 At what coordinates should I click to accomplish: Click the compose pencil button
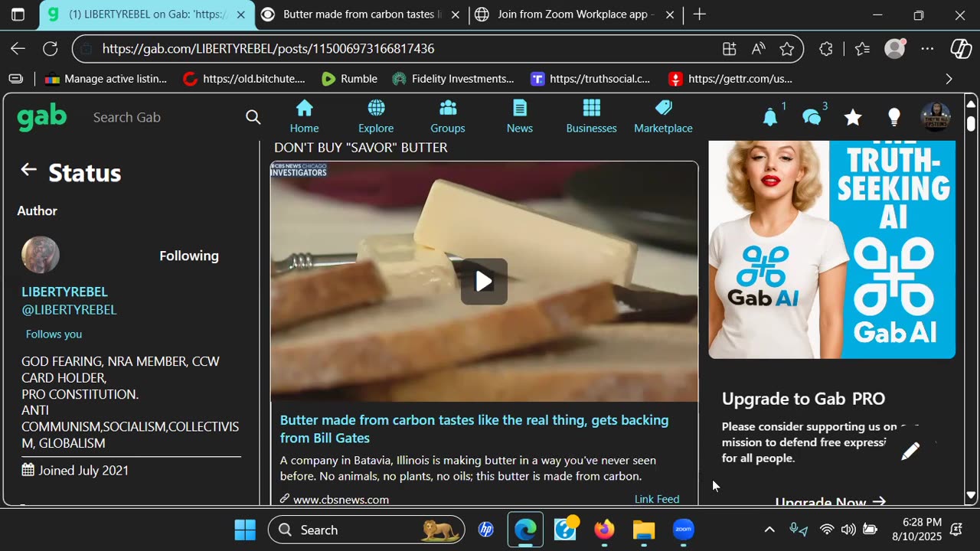[910, 451]
